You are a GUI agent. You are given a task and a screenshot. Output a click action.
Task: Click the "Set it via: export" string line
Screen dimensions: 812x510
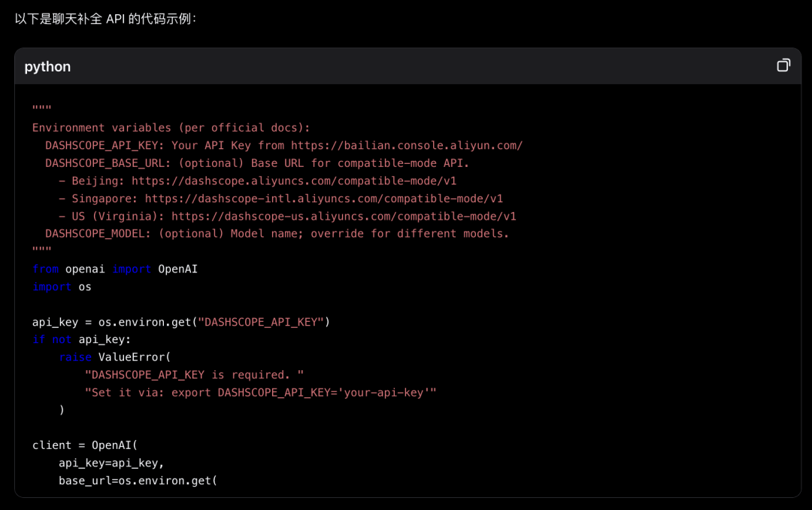(x=260, y=393)
